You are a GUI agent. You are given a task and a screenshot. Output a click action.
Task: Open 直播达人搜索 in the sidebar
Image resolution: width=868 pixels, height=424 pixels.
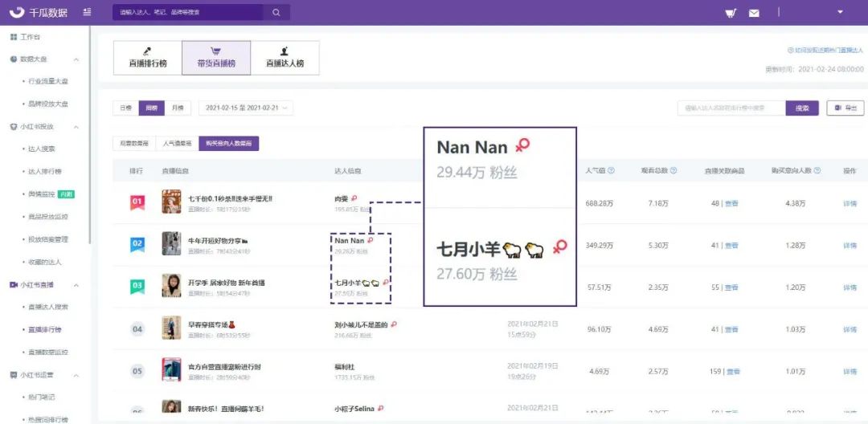tap(47, 307)
